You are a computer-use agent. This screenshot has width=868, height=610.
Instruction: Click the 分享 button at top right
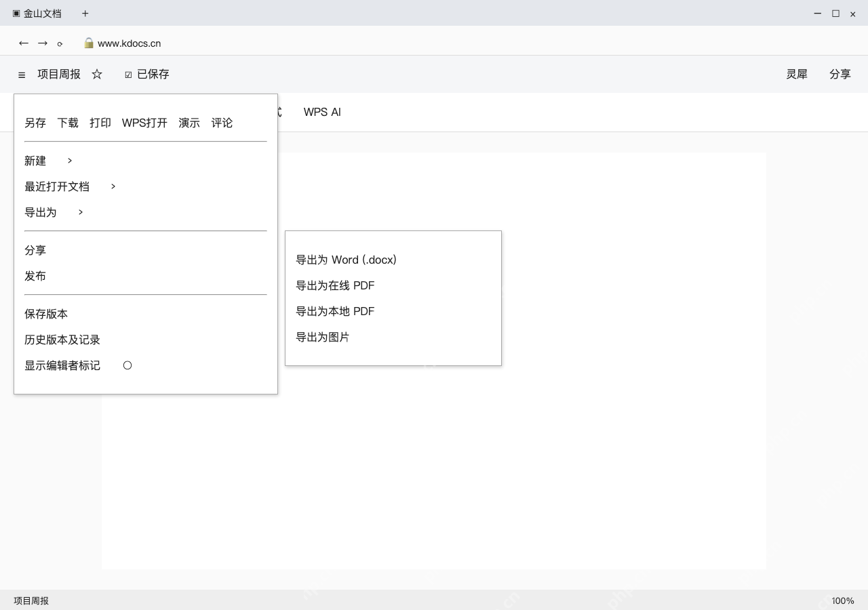coord(840,74)
